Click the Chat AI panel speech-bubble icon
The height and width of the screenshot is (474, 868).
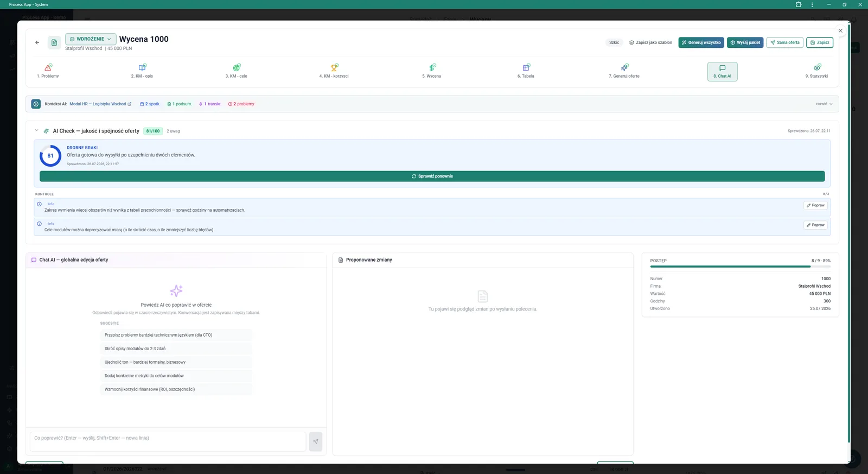coord(34,260)
